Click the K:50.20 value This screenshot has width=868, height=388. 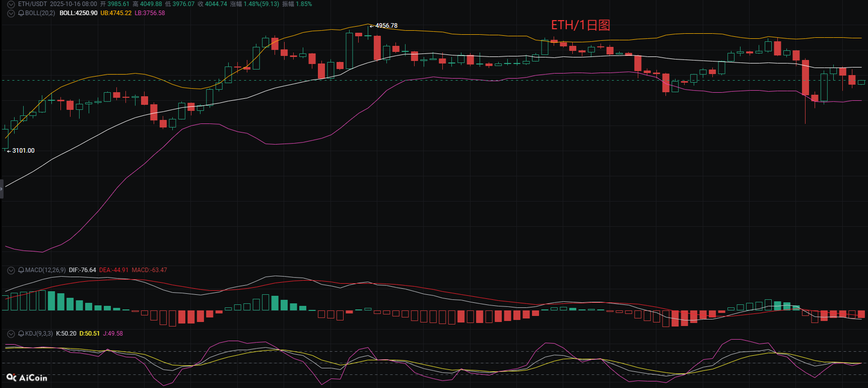click(66, 334)
